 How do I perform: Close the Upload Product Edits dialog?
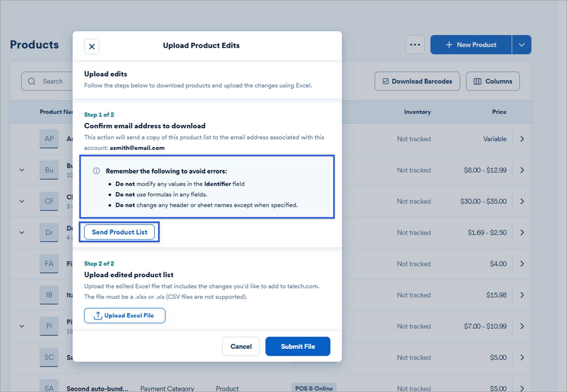[x=92, y=47]
